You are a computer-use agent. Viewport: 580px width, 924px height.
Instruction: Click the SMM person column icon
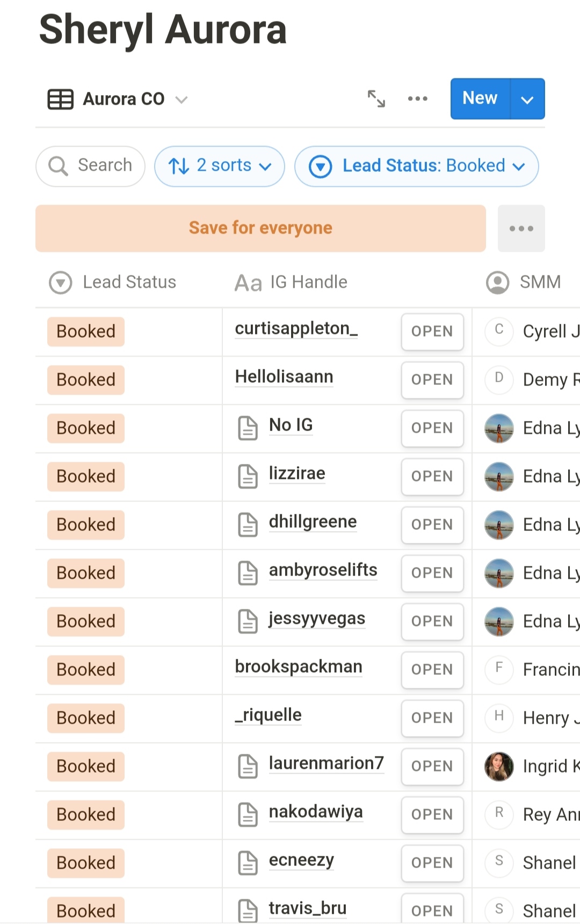[497, 282]
